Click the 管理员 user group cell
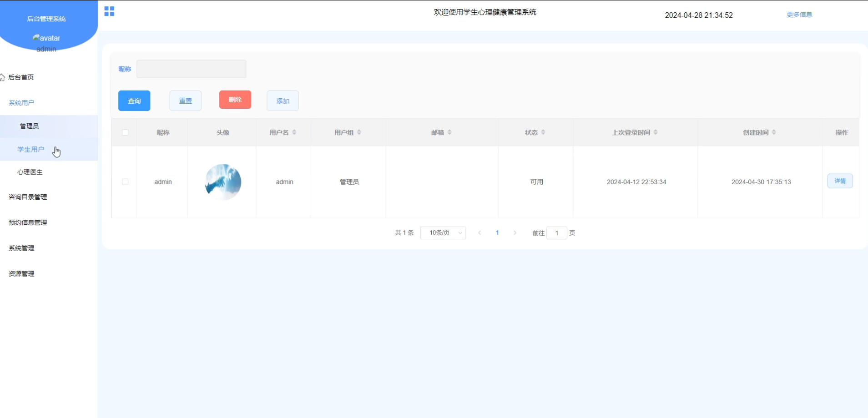This screenshot has height=418, width=868. click(349, 182)
